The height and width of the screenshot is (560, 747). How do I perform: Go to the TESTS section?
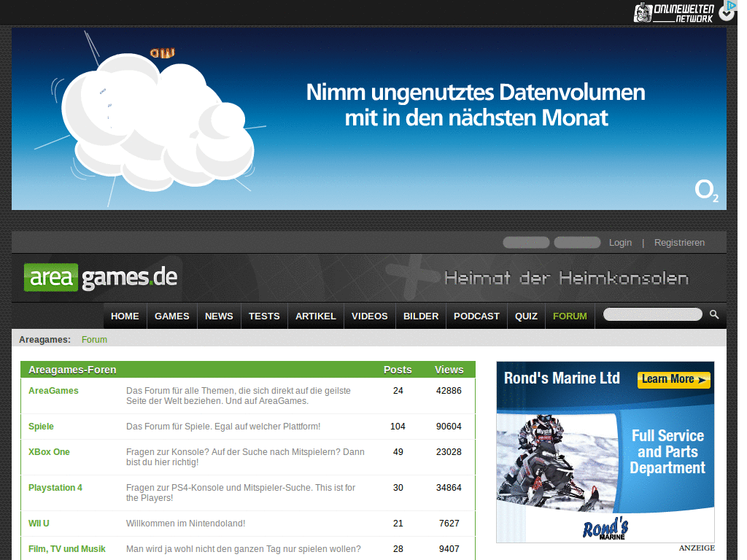(x=264, y=316)
